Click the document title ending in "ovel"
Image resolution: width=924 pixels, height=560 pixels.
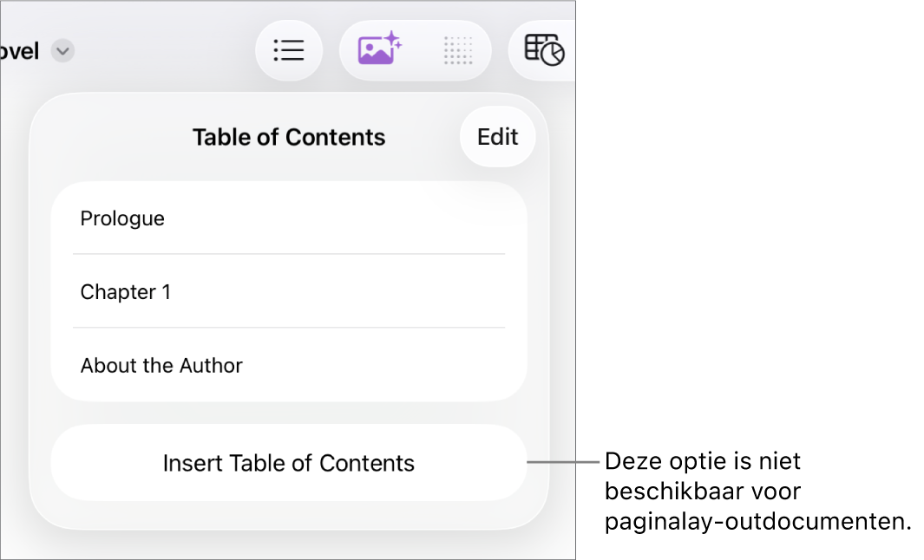tap(19, 51)
